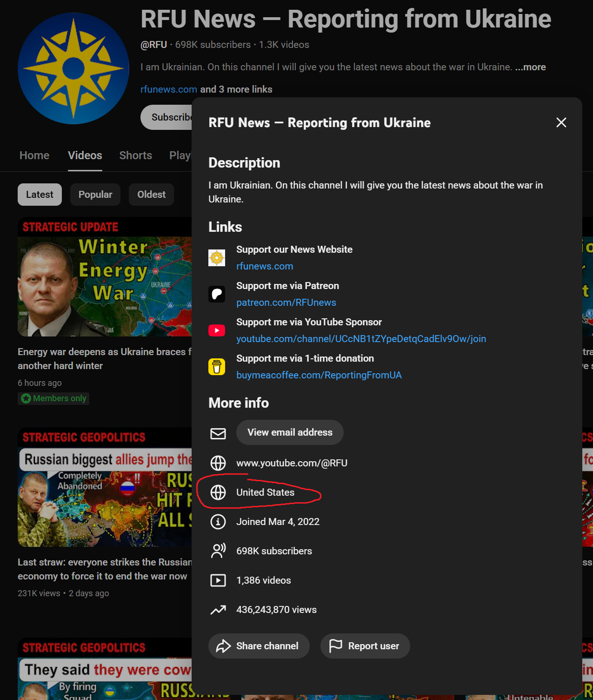Click the Subscribe button
The width and height of the screenshot is (593, 700).
click(x=167, y=117)
